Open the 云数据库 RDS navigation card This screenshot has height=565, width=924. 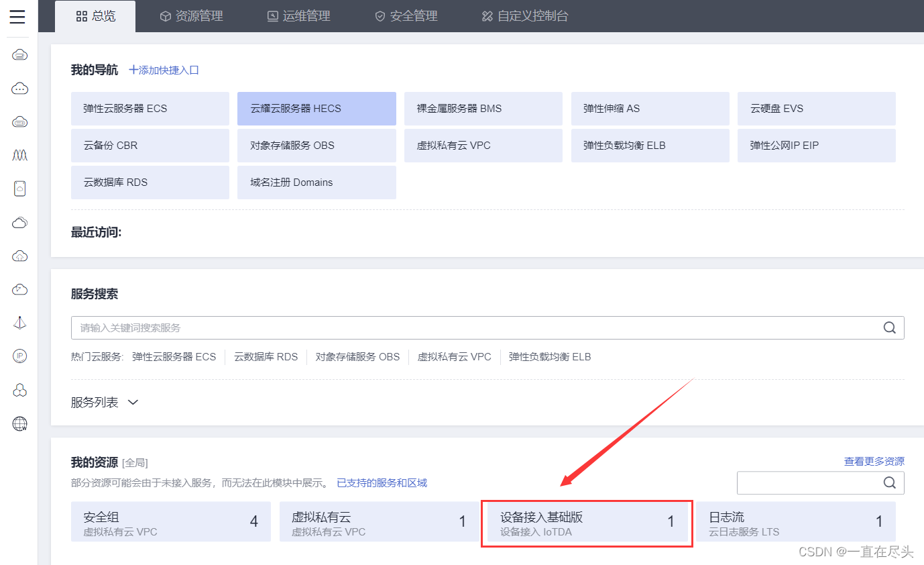tap(150, 183)
